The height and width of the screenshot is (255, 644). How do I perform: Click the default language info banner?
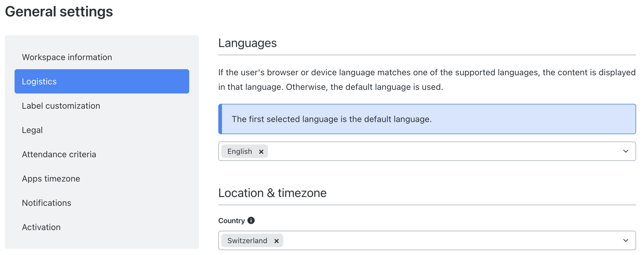(427, 119)
